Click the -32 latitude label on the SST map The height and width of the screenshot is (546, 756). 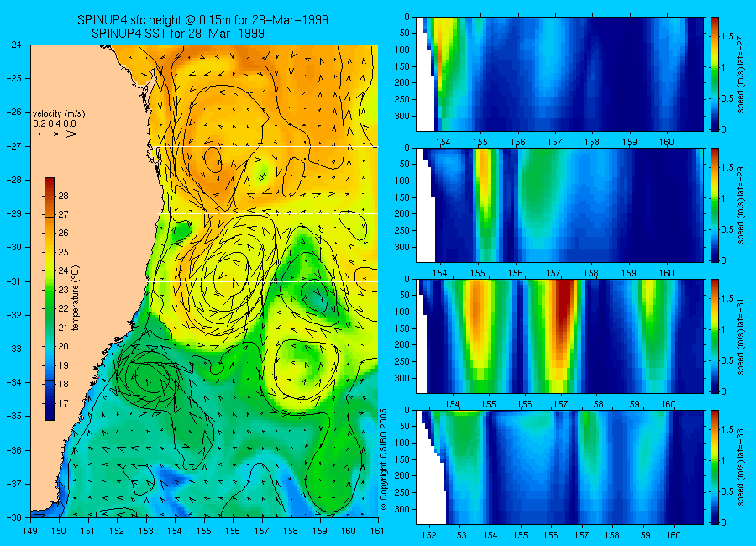14,314
